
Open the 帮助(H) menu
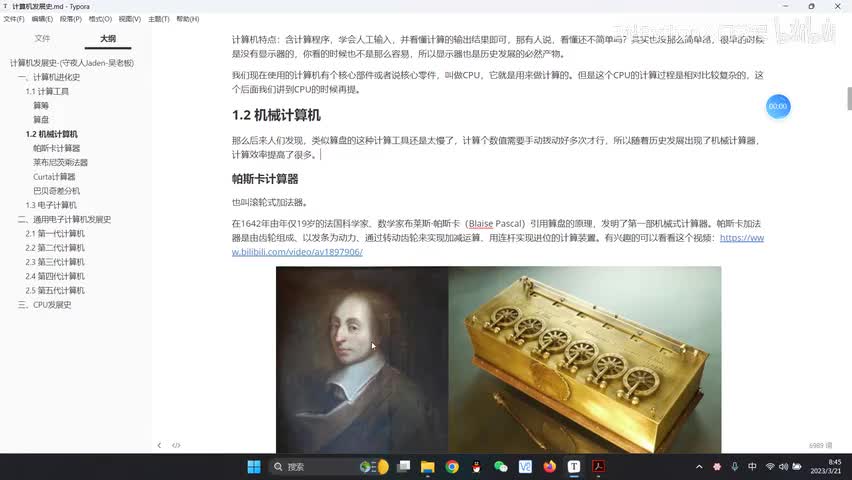(x=187, y=19)
